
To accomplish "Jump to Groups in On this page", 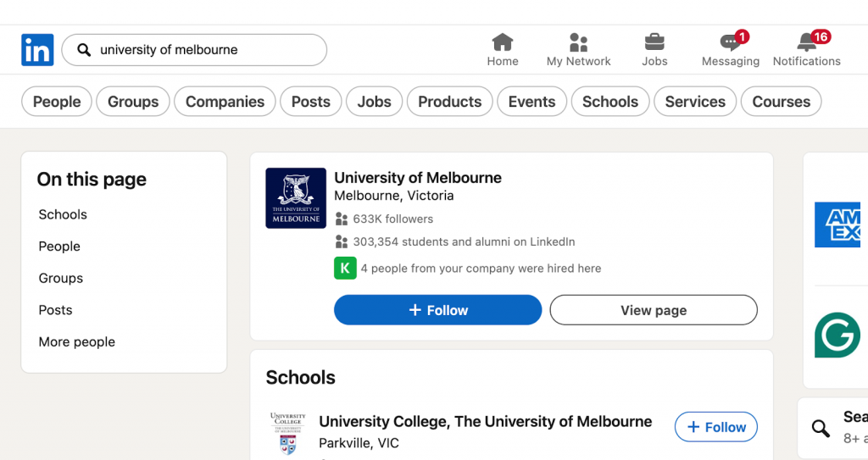I will click(61, 279).
